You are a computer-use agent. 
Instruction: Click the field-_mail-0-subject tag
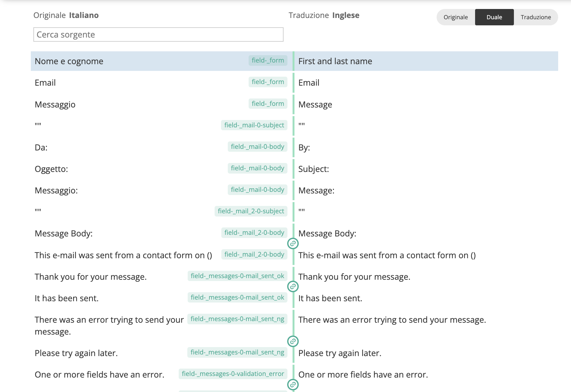tap(254, 125)
